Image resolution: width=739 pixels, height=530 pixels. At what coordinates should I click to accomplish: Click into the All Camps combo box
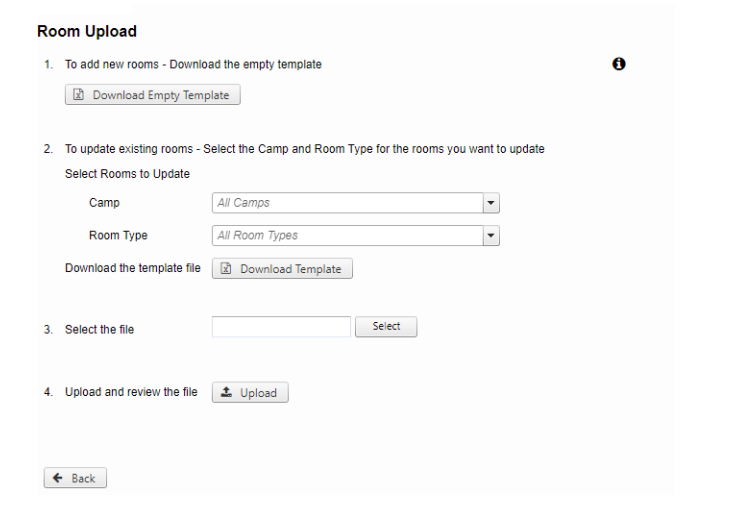[348, 203]
